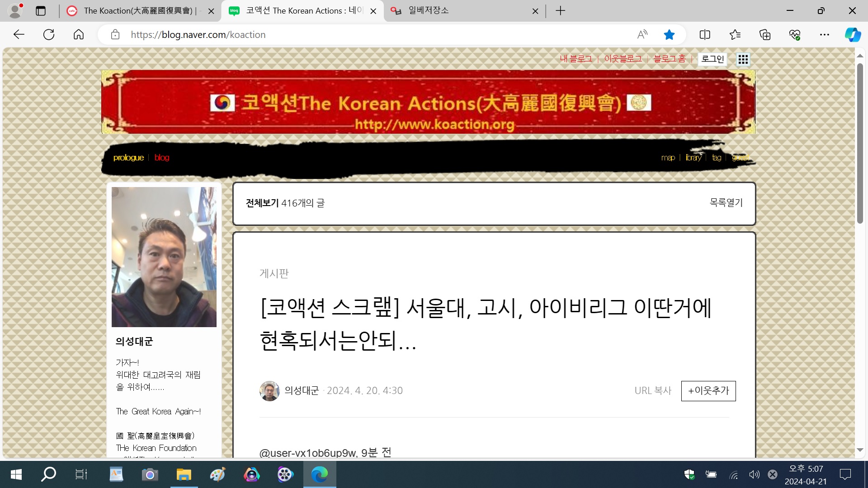This screenshot has height=488, width=868.
Task: Click the favorites star in address bar
Action: (x=669, y=35)
